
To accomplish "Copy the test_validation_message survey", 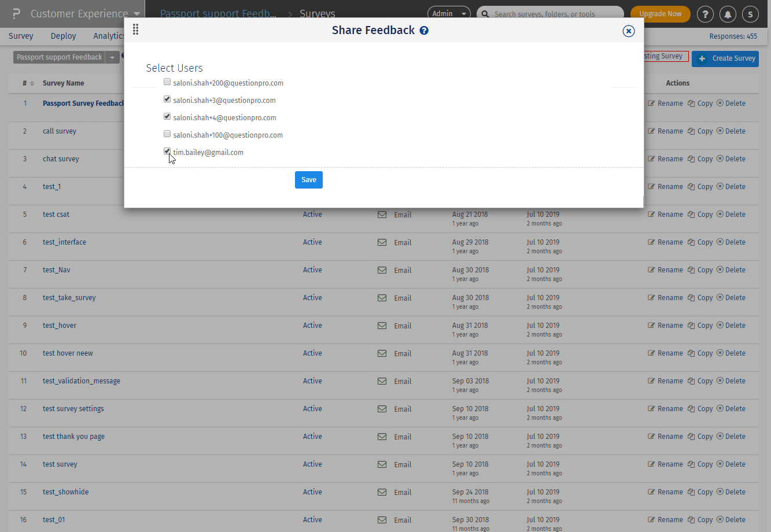I will coord(700,381).
